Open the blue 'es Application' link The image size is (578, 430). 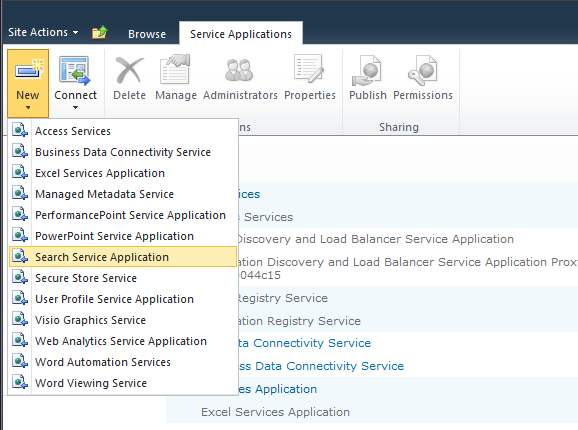coord(278,389)
